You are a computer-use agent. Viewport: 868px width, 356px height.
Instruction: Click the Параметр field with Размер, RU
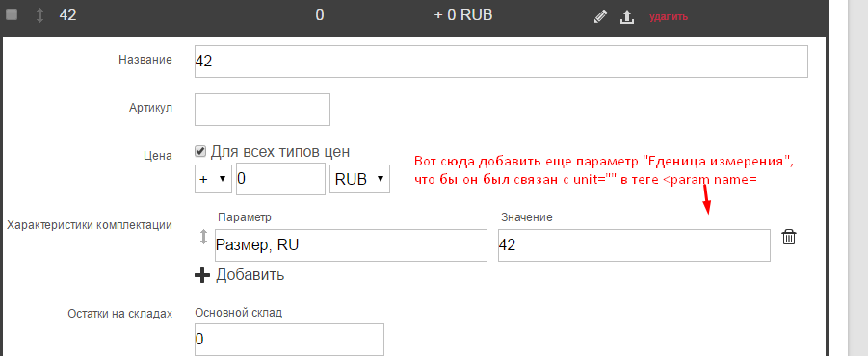pyautogui.click(x=351, y=245)
